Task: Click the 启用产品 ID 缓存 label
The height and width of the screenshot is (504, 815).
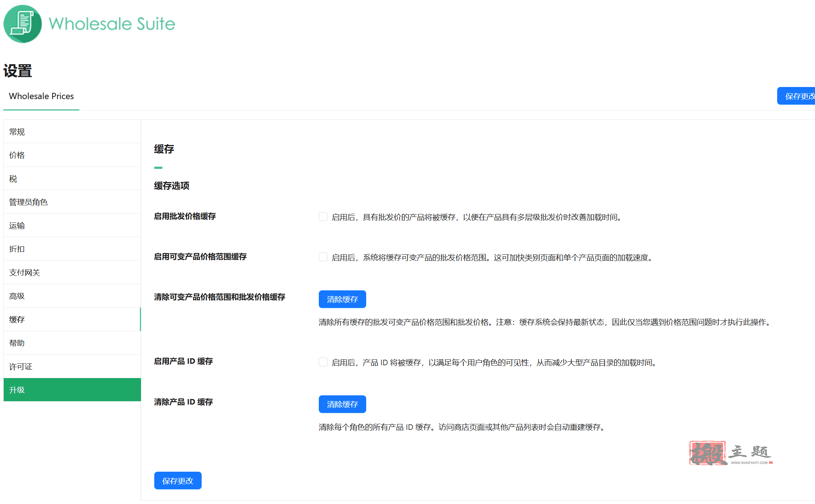Action: pyautogui.click(x=183, y=361)
